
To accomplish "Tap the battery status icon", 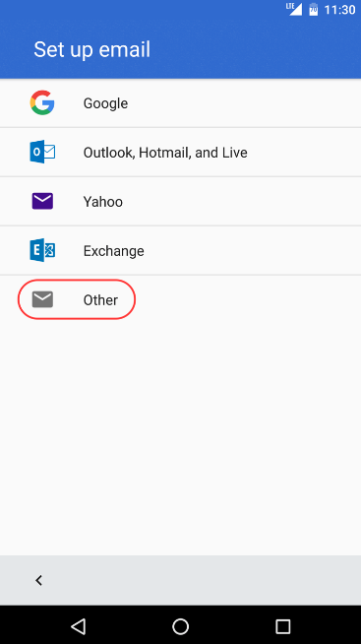I will point(314,9).
